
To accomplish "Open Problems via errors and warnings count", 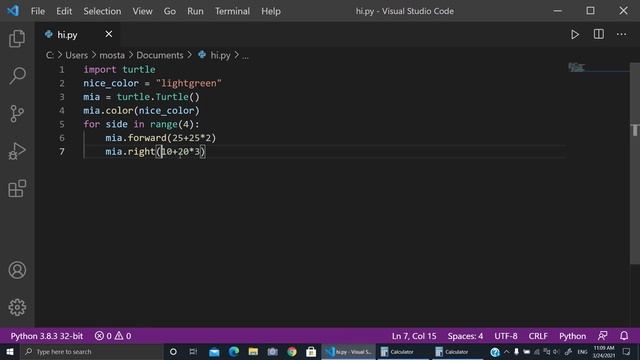I will point(113,336).
